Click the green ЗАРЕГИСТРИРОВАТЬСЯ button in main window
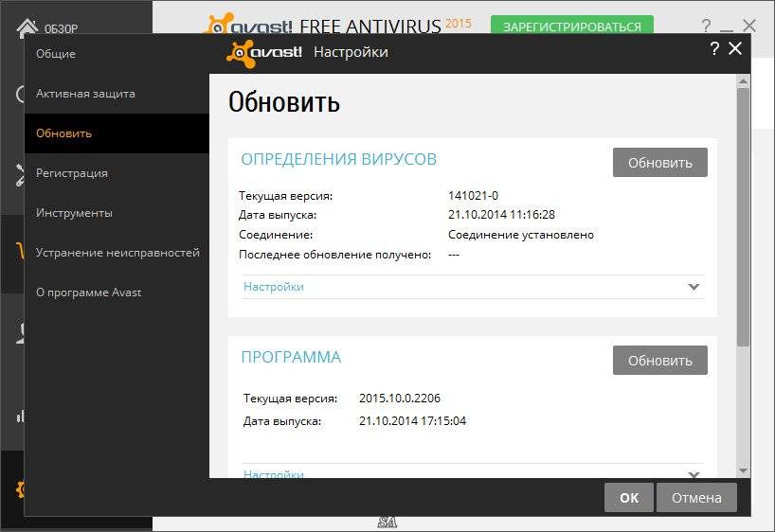 tap(572, 26)
